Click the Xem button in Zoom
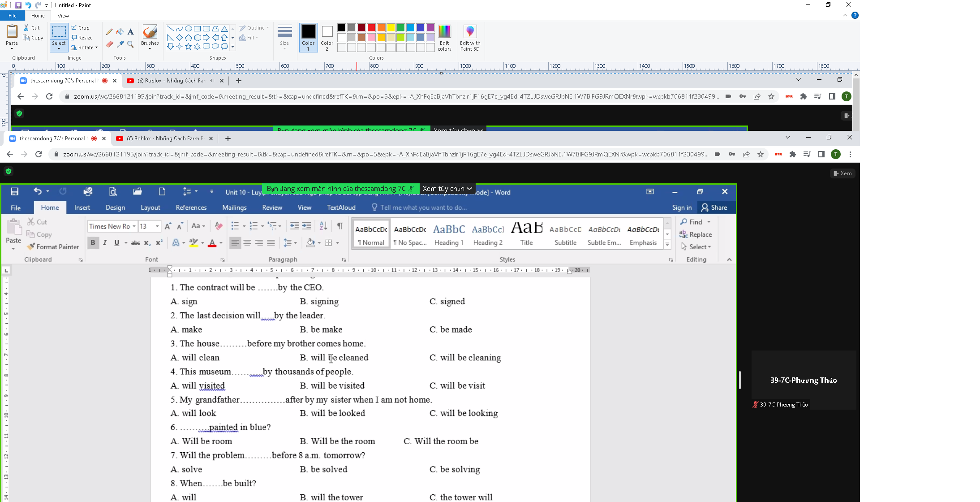Screen dimensions: 980x502 842,173
